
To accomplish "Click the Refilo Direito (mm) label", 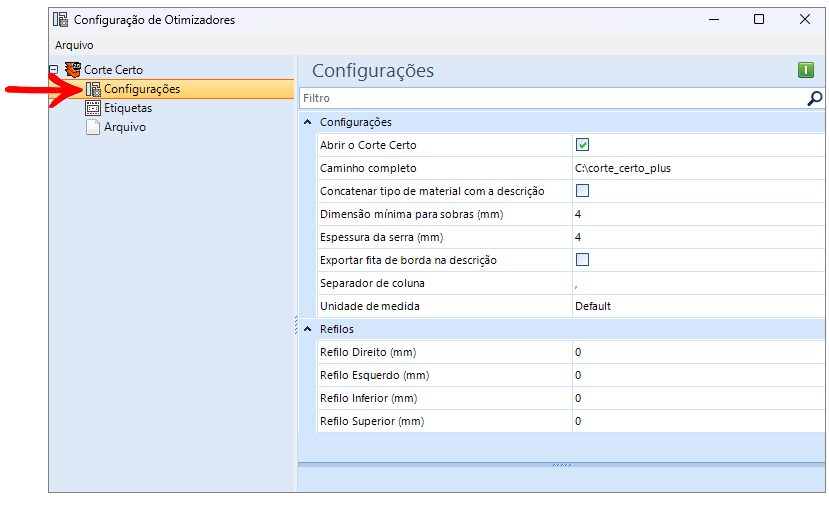I will 368,352.
